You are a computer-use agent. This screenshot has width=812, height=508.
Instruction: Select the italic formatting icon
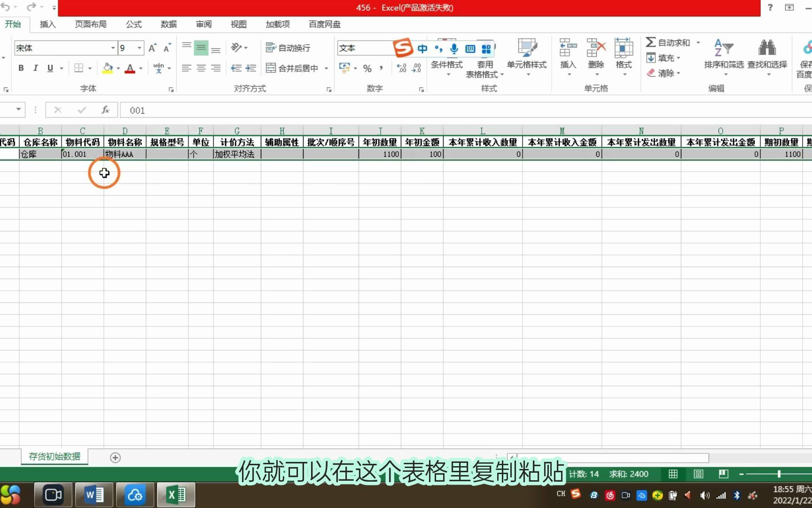point(35,68)
